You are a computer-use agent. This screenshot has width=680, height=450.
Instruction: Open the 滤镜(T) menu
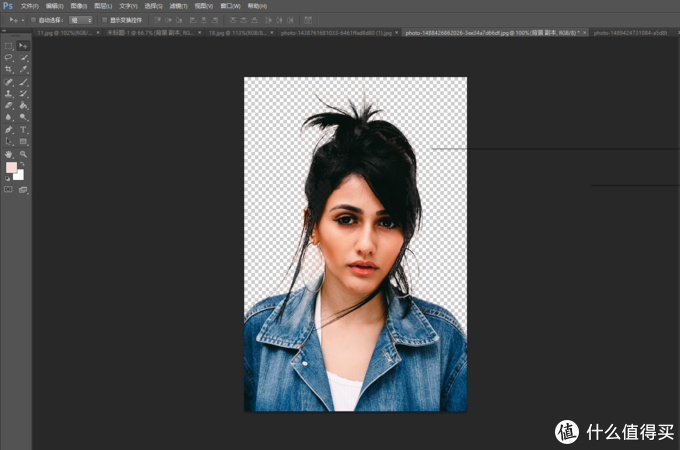[x=178, y=6]
